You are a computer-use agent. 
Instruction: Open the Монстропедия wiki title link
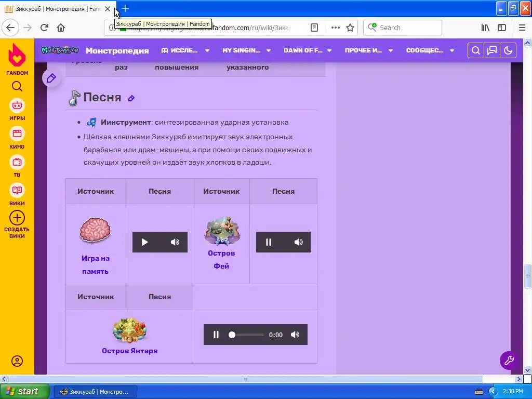pos(117,51)
